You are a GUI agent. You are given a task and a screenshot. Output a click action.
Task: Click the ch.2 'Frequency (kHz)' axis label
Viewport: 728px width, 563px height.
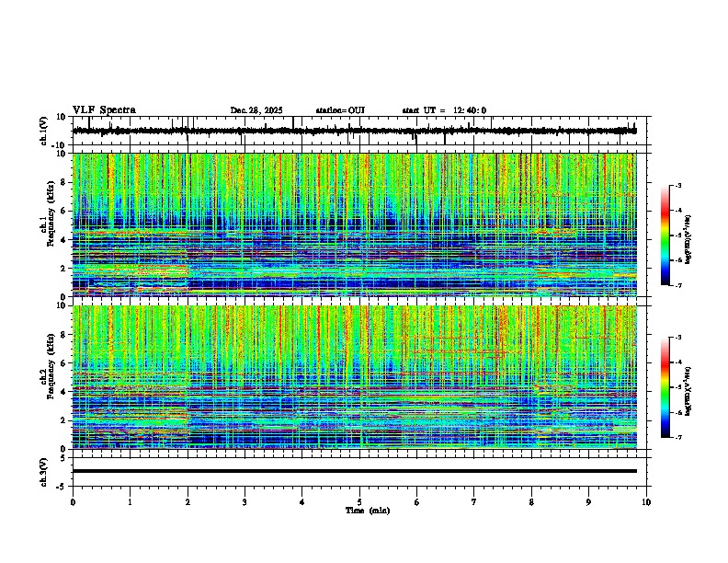[x=51, y=366]
